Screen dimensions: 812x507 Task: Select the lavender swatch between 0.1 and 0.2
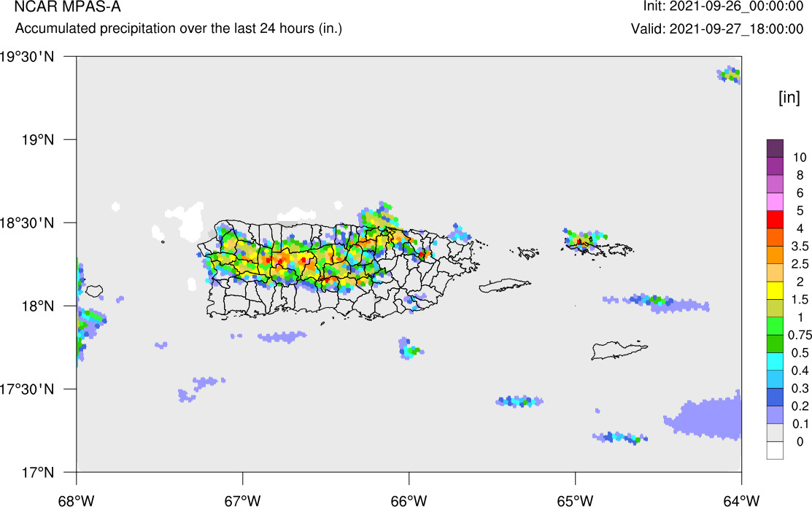(x=775, y=415)
